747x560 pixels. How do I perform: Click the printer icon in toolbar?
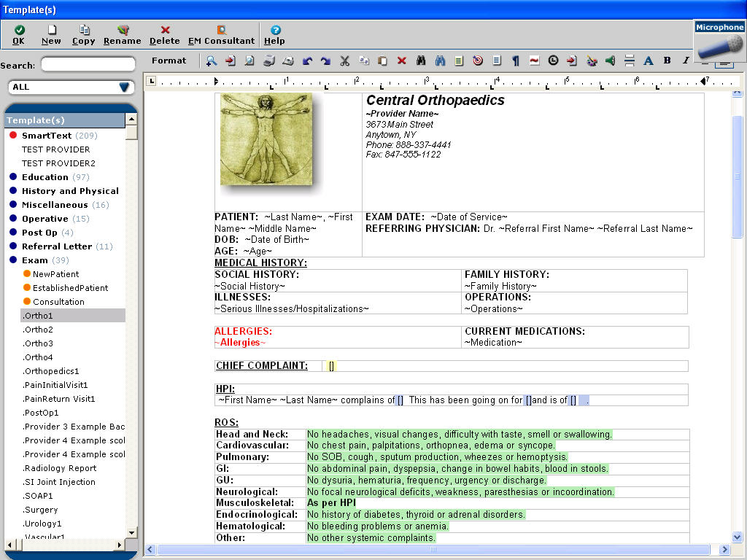(x=268, y=61)
